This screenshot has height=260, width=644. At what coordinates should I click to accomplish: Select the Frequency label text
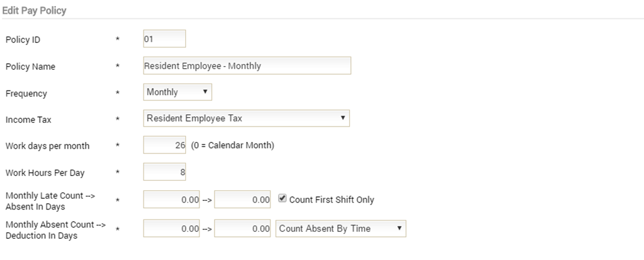click(x=27, y=93)
